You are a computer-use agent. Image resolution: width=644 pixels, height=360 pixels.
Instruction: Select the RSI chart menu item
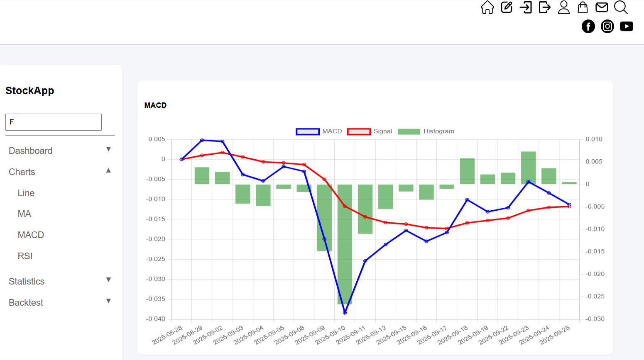point(25,256)
